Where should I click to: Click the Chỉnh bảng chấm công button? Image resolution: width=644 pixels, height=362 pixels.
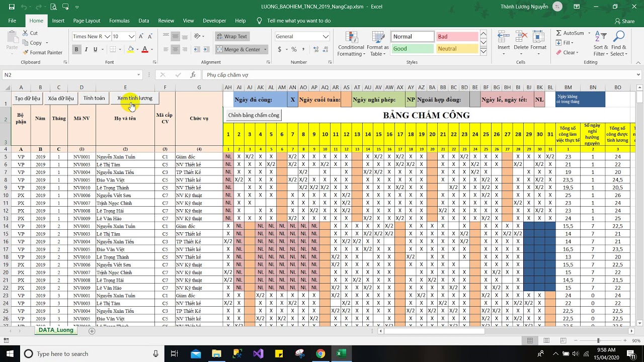(x=254, y=115)
